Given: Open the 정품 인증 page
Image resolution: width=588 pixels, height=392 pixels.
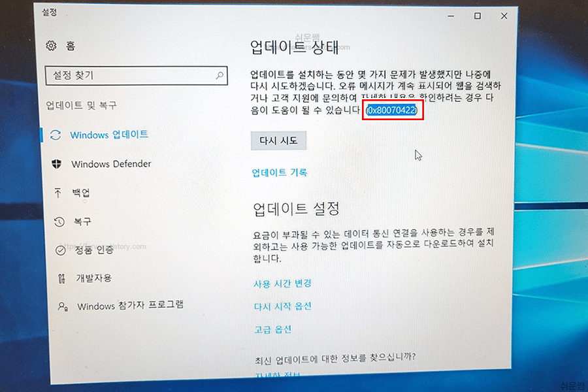Looking at the screenshot, I should tap(94, 250).
